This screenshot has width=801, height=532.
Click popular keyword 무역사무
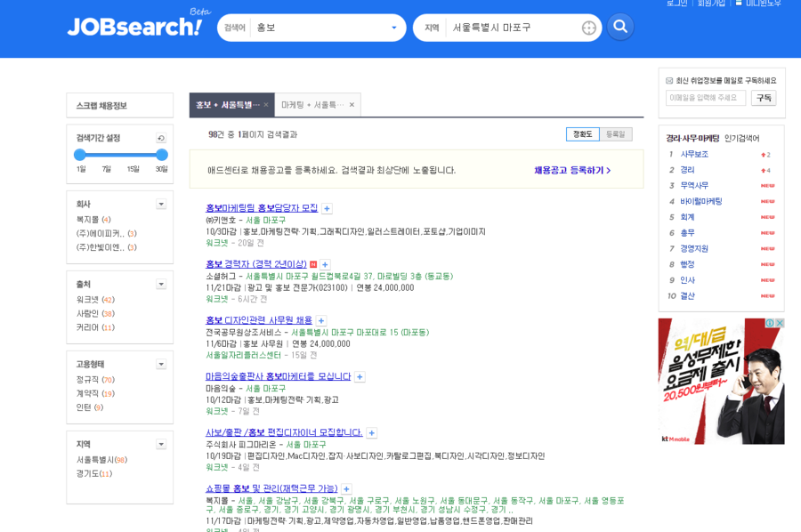click(694, 185)
